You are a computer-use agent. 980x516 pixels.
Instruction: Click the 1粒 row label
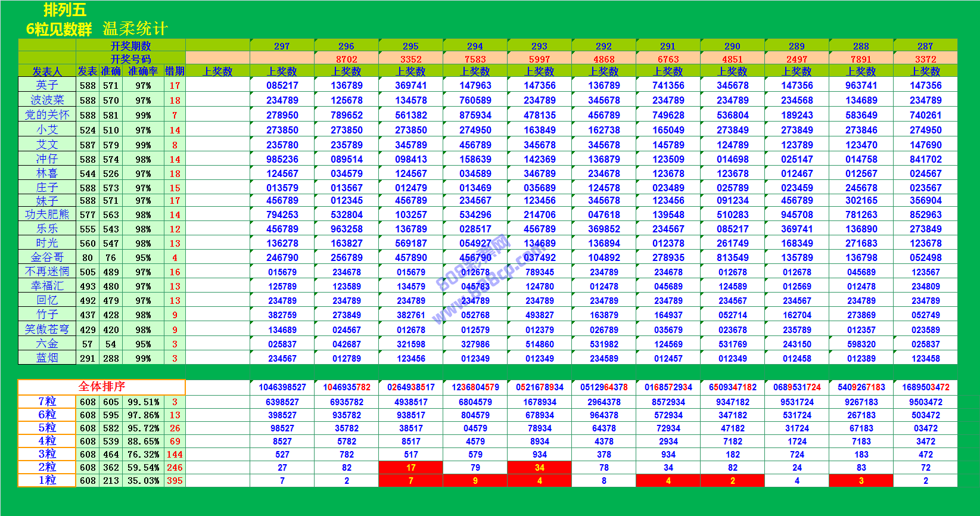click(x=47, y=480)
